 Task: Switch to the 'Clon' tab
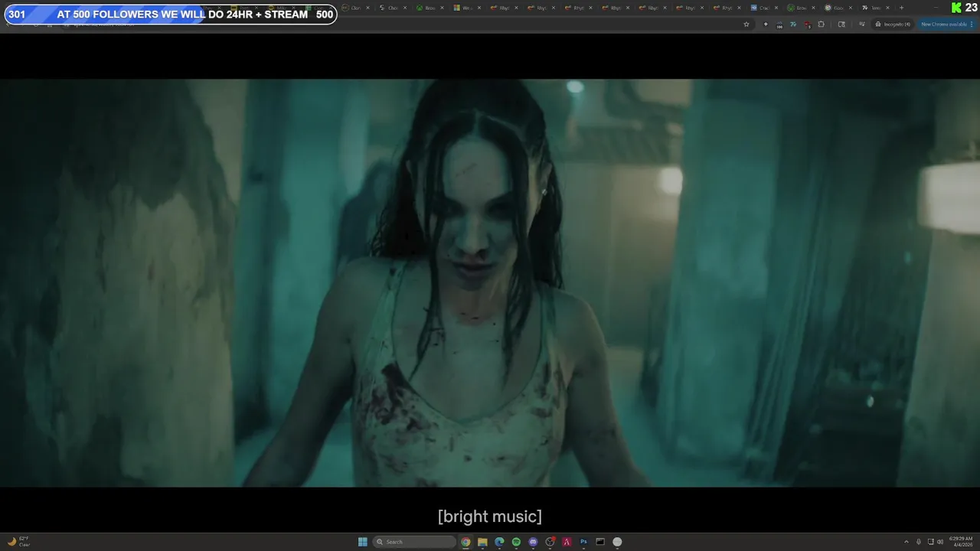click(x=358, y=8)
